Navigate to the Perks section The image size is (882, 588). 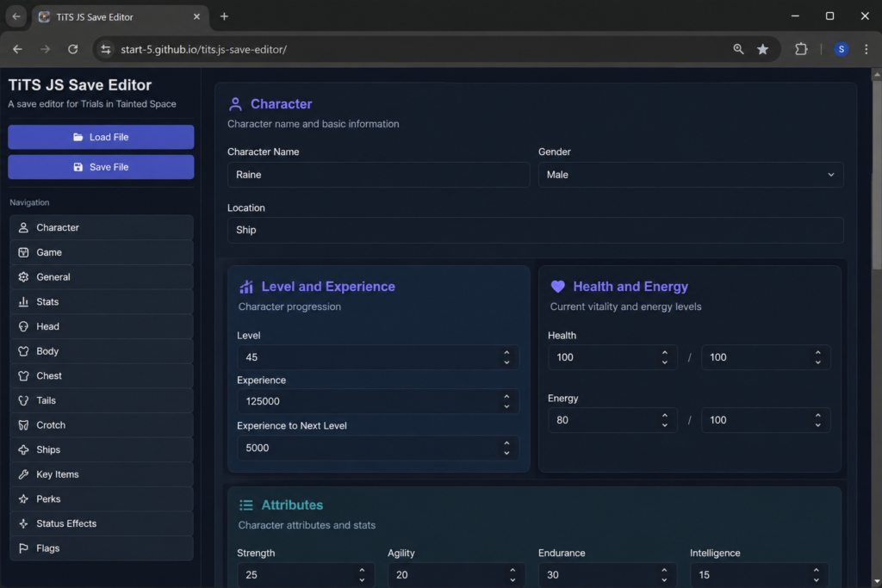102,499
